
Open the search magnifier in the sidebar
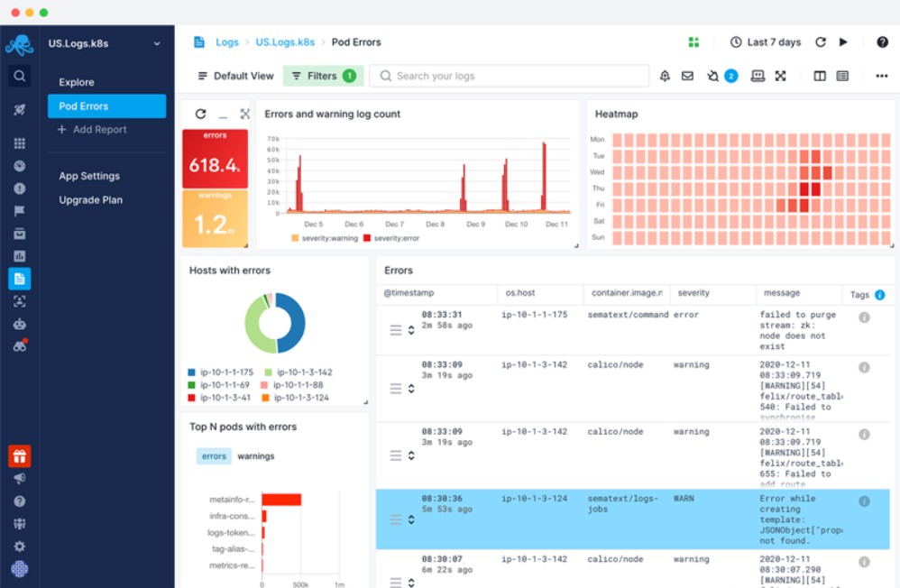[19, 76]
